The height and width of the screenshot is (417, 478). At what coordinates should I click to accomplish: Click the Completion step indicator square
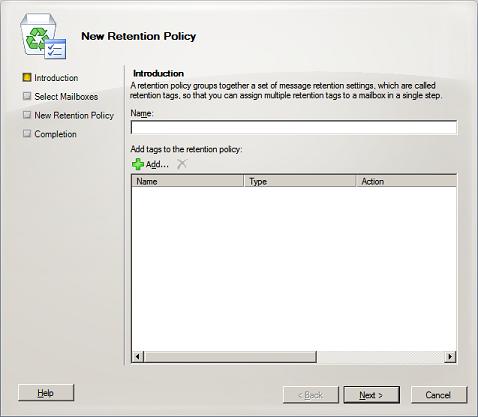tap(27, 133)
